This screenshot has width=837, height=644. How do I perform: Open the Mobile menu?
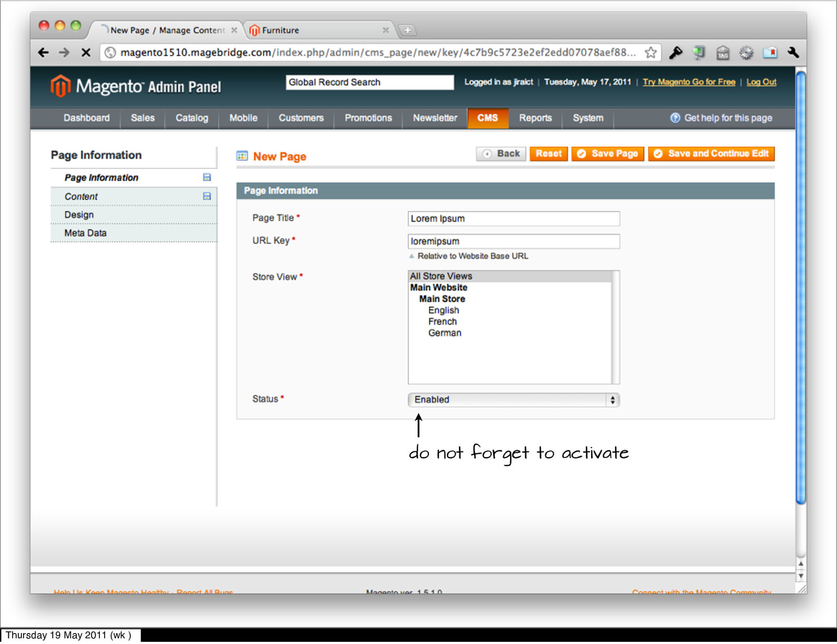tap(243, 118)
